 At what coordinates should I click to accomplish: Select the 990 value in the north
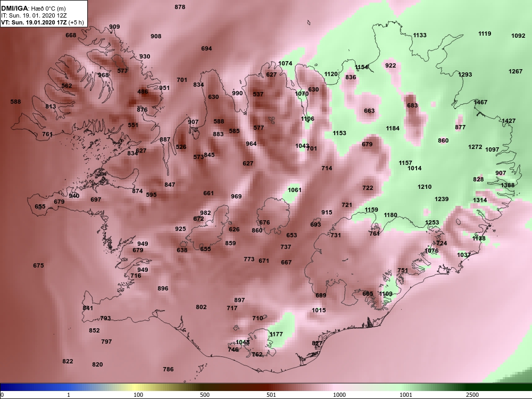[x=237, y=93]
